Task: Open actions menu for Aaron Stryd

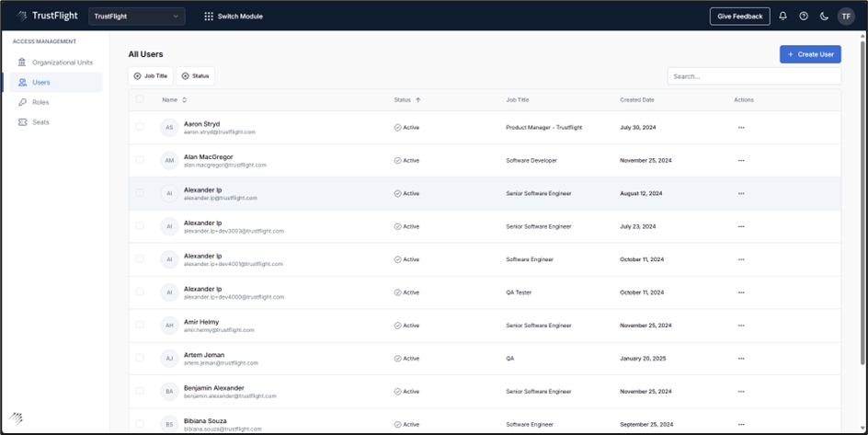Action: coord(741,128)
